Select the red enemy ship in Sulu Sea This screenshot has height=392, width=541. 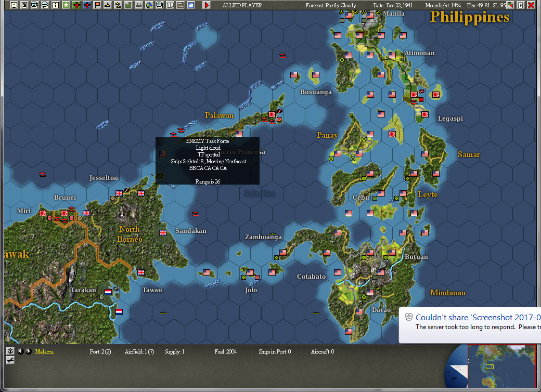tap(195, 214)
